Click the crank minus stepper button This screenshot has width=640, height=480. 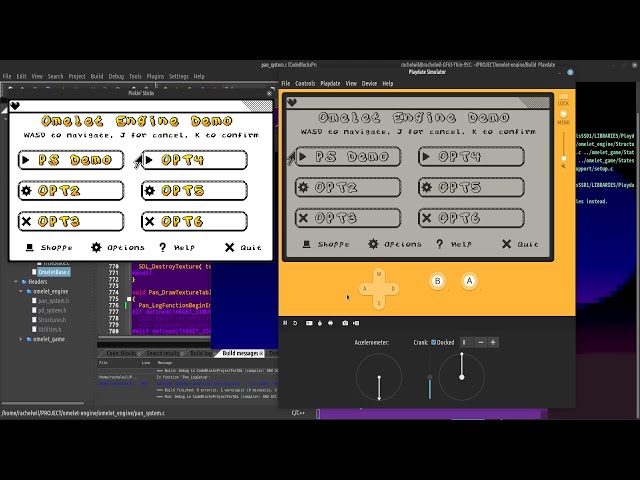click(x=481, y=342)
